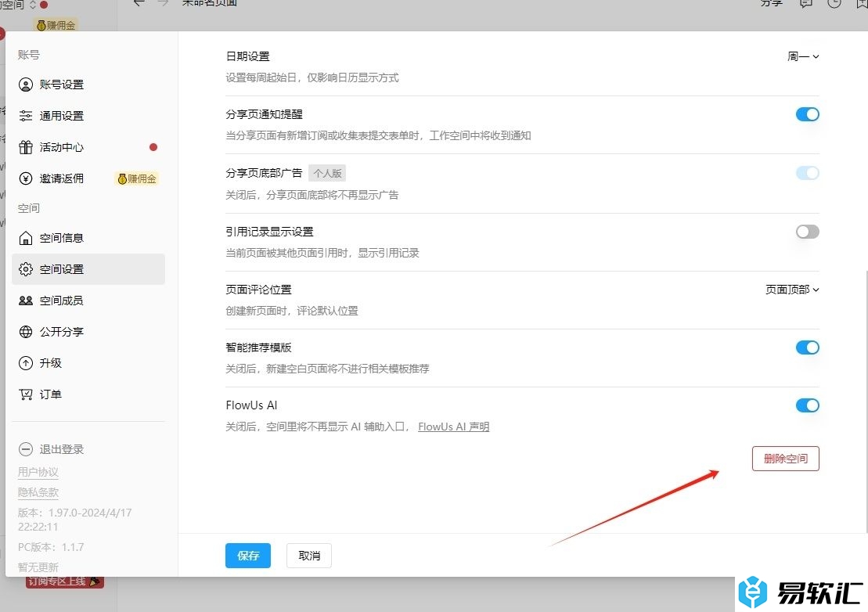
Task: Open the FlowUs AI 声明 link
Action: [453, 427]
